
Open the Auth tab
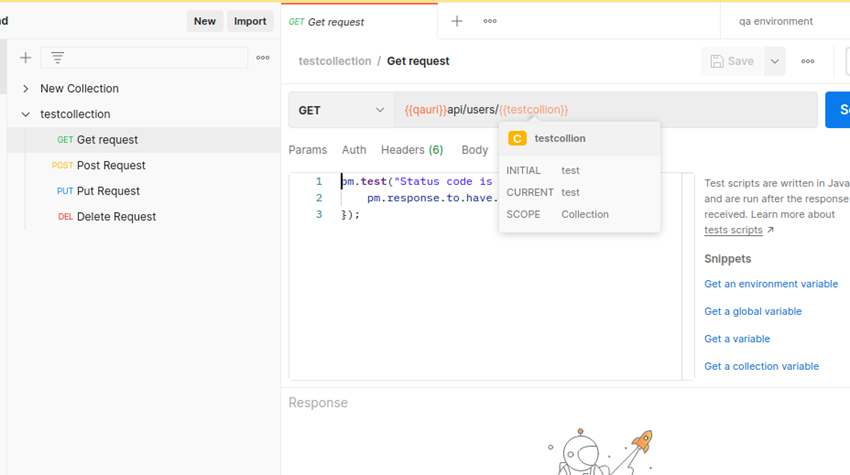354,150
